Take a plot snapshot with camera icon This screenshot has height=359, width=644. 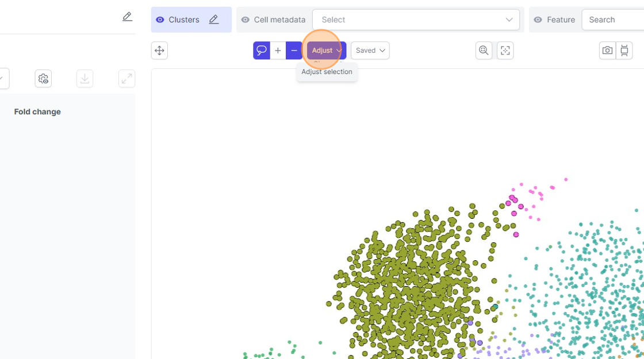(607, 51)
